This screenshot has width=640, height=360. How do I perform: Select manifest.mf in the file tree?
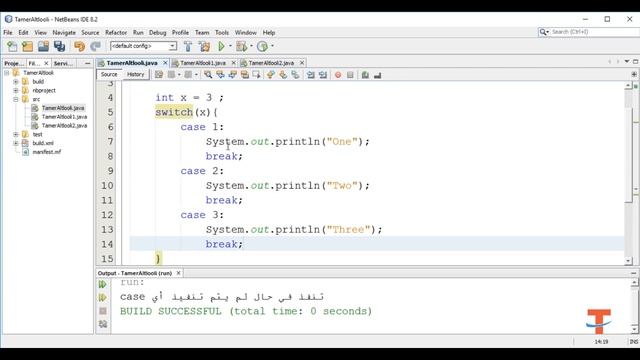(x=47, y=152)
